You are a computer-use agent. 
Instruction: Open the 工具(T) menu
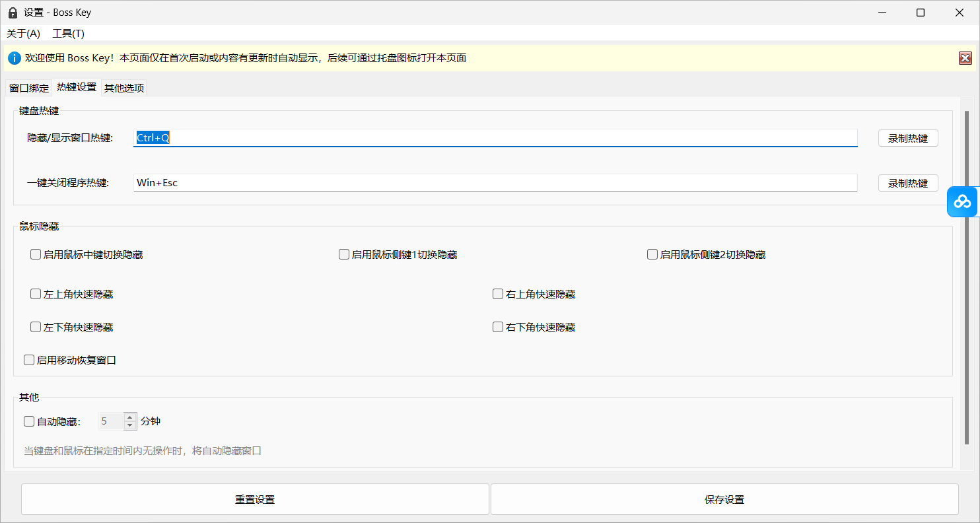click(68, 34)
